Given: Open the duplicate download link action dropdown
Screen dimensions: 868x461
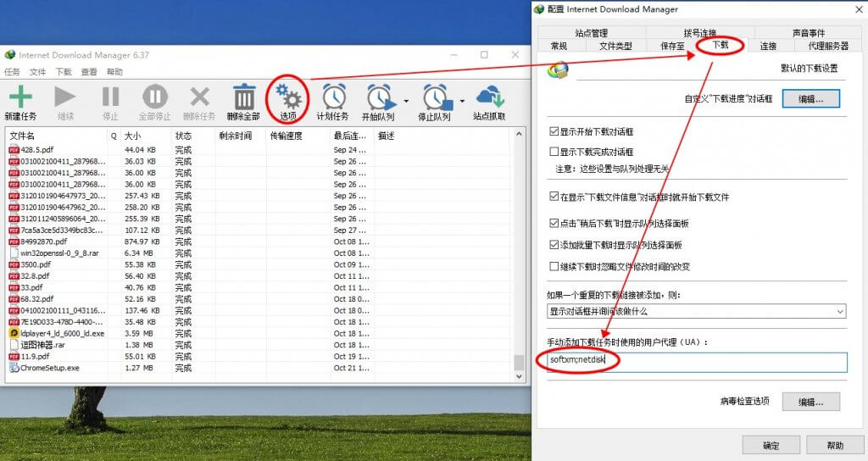Looking at the screenshot, I should tap(697, 311).
